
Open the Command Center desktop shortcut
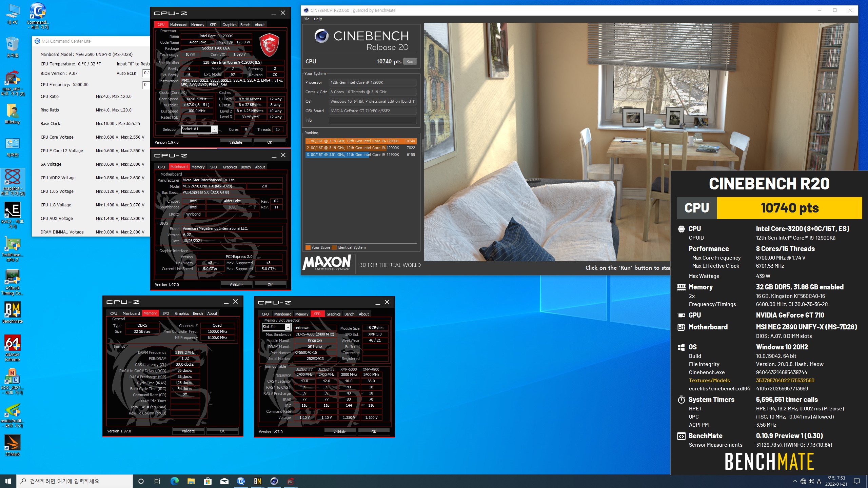[38, 16]
